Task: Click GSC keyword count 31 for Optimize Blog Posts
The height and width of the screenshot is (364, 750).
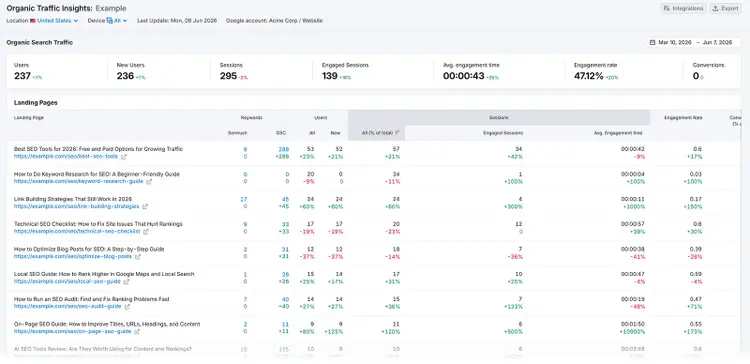Action: (286, 249)
